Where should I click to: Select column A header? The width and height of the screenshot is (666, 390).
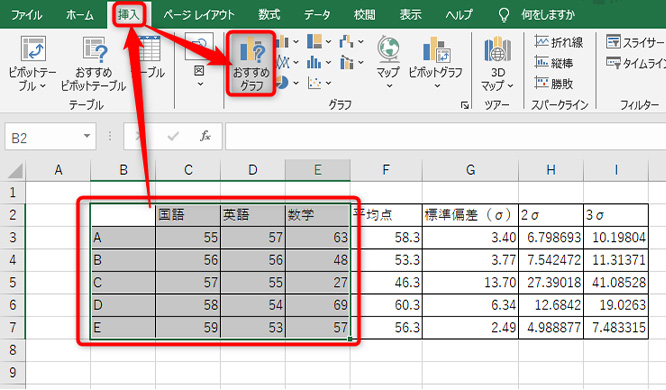pos(58,170)
